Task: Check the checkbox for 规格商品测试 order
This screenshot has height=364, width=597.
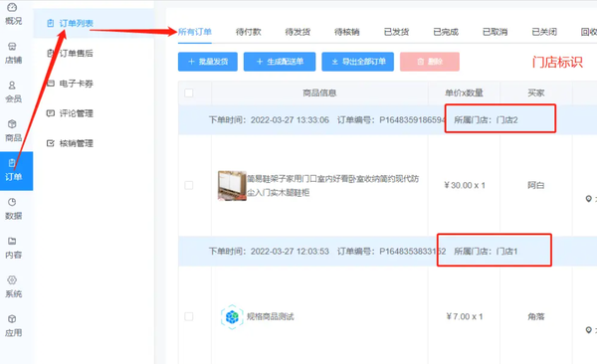Action: coord(189,316)
